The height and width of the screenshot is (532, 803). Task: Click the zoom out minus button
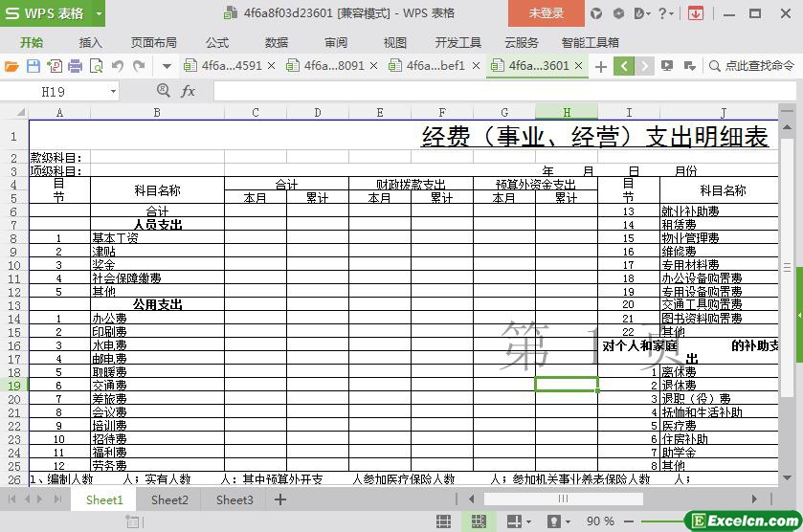[629, 521]
